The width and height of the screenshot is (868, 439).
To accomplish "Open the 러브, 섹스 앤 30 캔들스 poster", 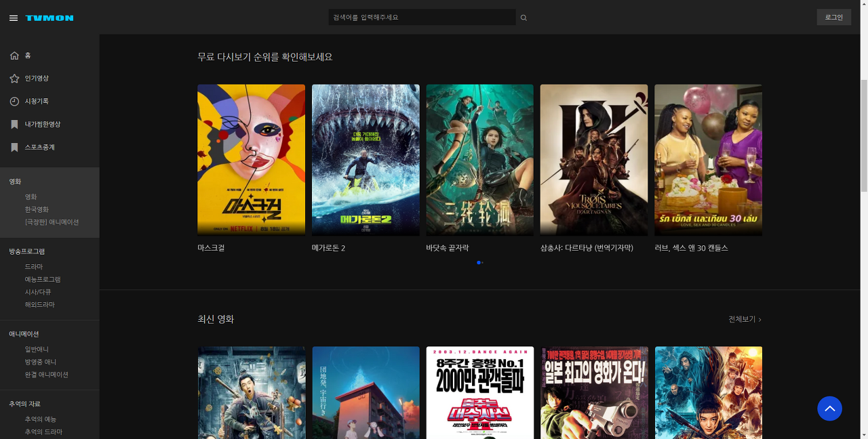I will point(708,160).
